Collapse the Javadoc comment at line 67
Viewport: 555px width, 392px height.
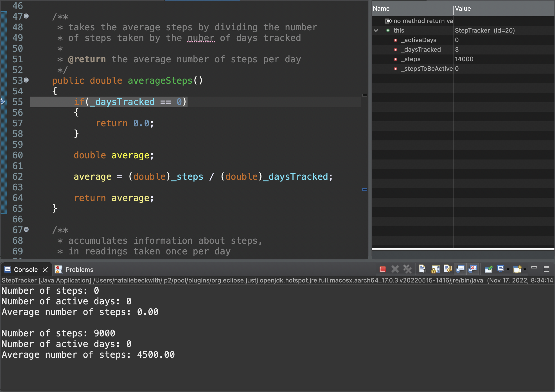pos(26,230)
